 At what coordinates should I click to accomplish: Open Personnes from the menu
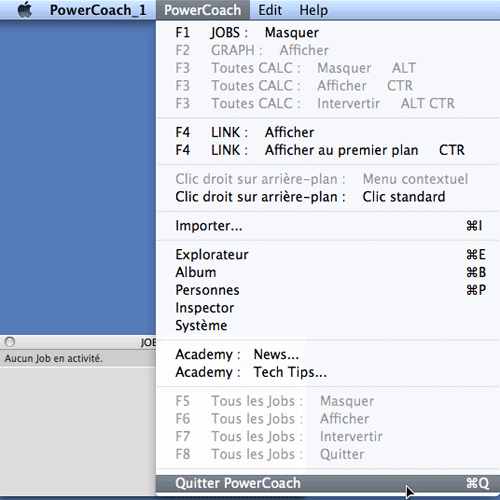328,290
